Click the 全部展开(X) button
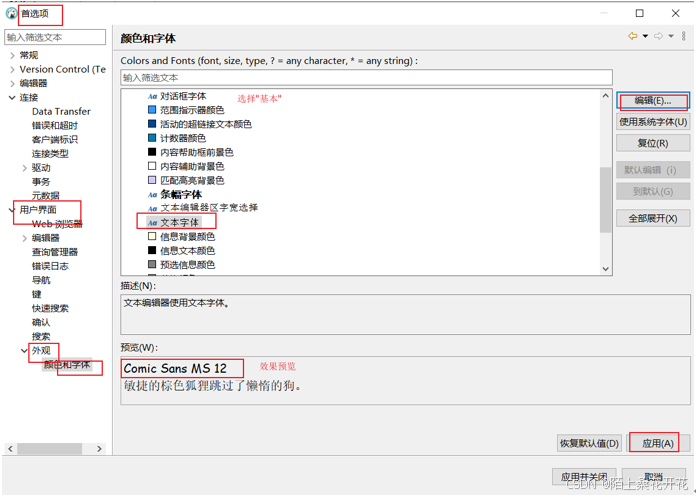Viewport: 696px width, 498px height. coord(653,218)
